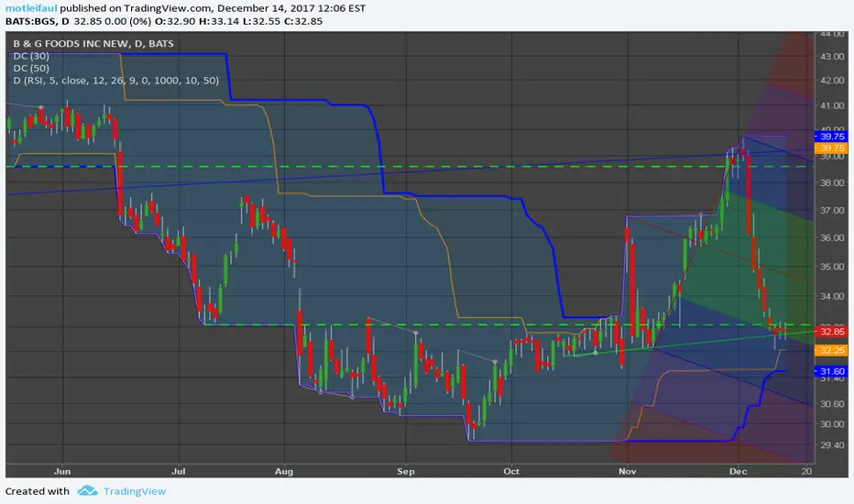Screen dimensions: 854x504
Task: Click the red 32.85 current price label
Action: 832,332
